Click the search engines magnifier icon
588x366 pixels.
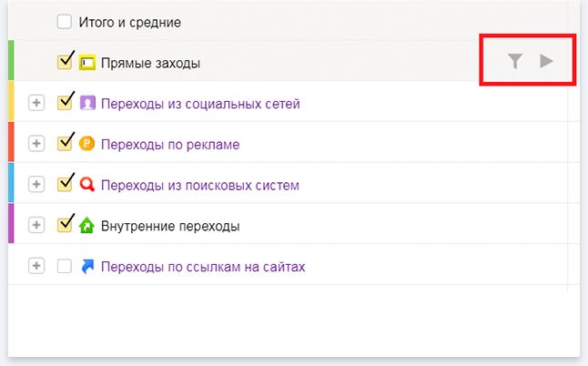(87, 185)
